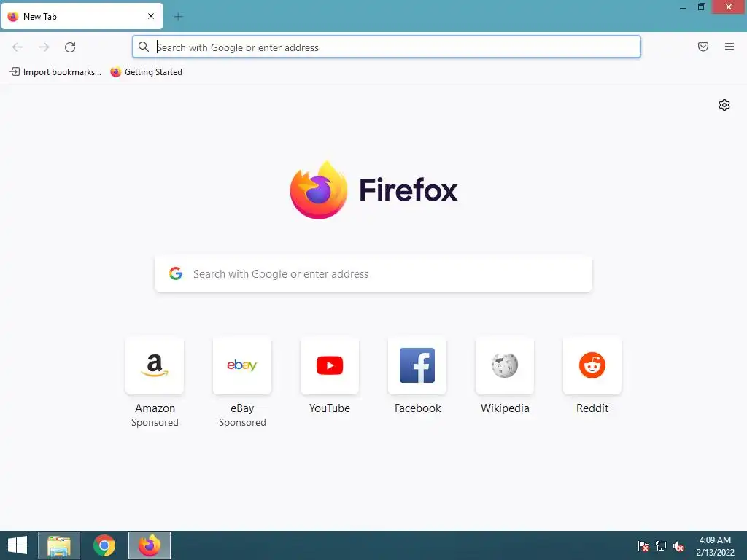This screenshot has width=747, height=560.
Task: Click the Google G logo in search box
Action: click(x=176, y=273)
